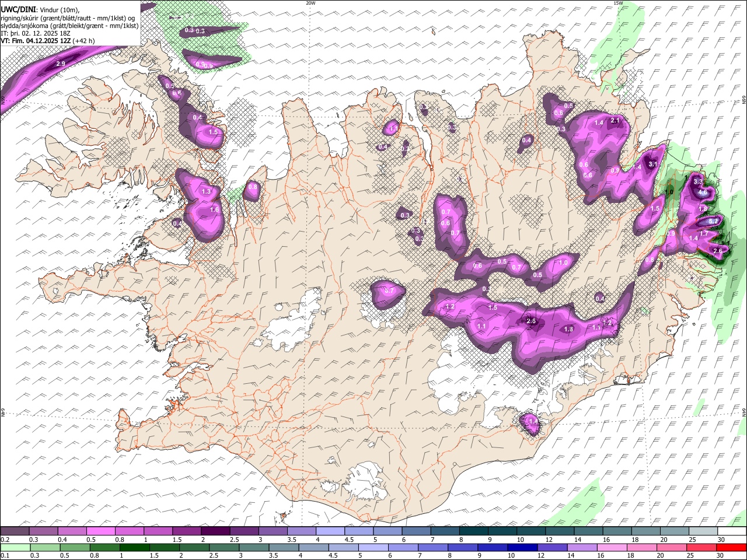Click the palest green swatch after 0.1 on rain scale

[x=15, y=547]
